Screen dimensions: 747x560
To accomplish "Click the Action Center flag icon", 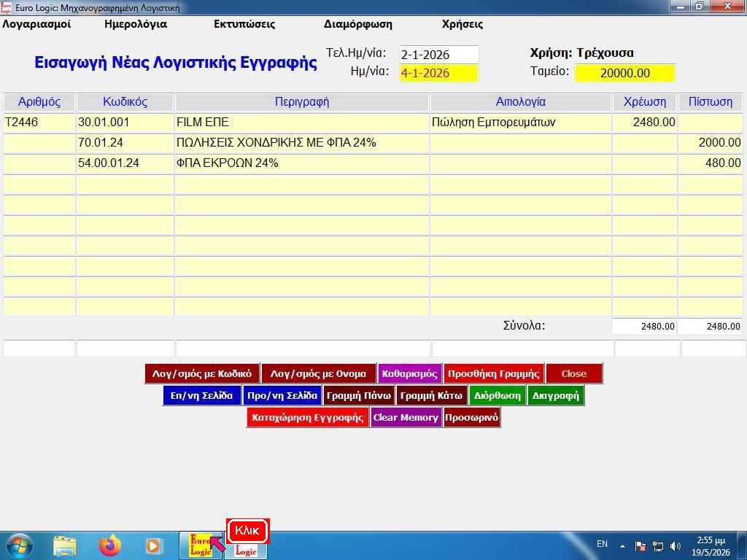I will [640, 545].
